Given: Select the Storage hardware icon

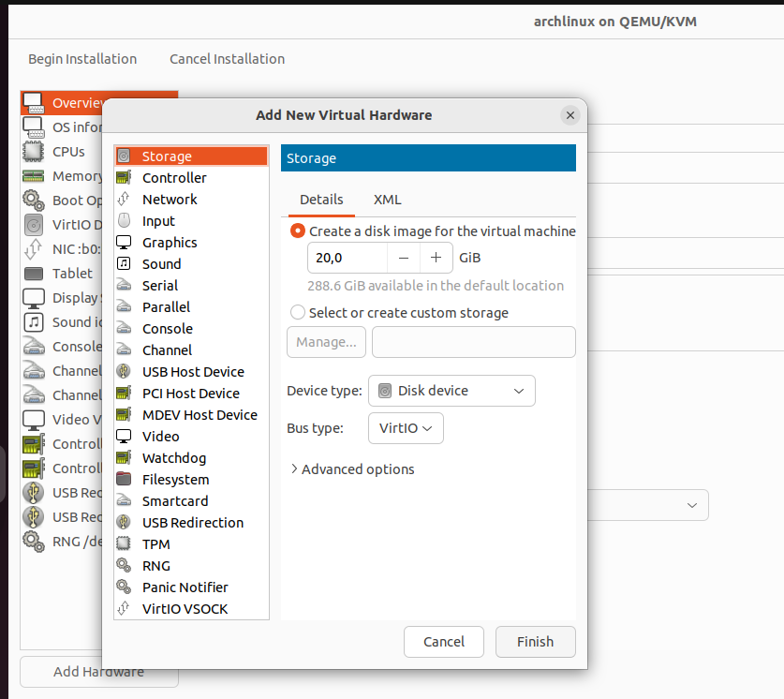Looking at the screenshot, I should tap(124, 156).
